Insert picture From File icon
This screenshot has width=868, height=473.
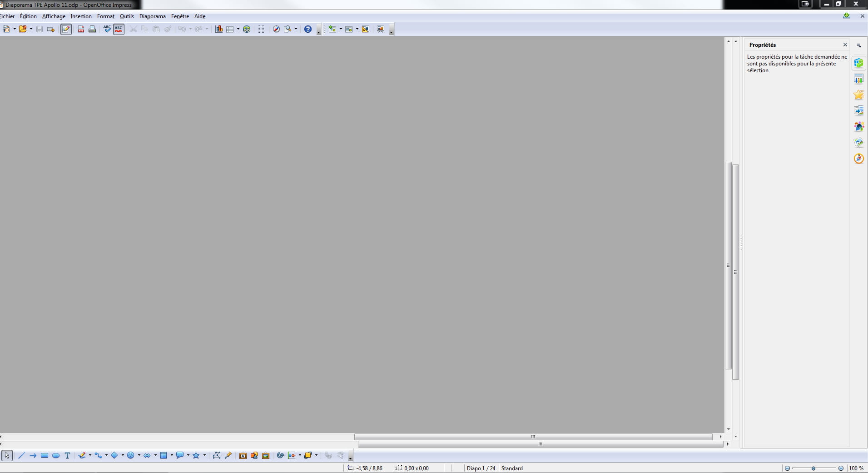tap(254, 455)
